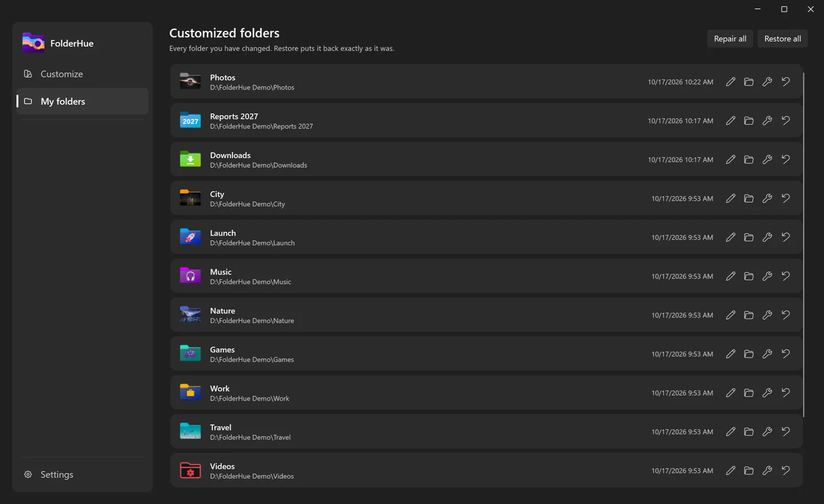The height and width of the screenshot is (504, 824).
Task: Restore the Nature folder undo icon
Action: [786, 315]
